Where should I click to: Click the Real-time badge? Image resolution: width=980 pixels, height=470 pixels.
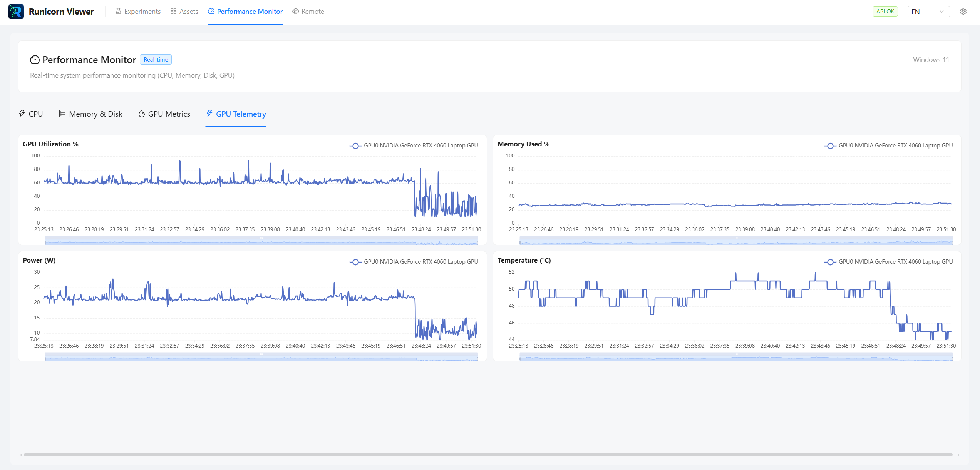click(156, 59)
